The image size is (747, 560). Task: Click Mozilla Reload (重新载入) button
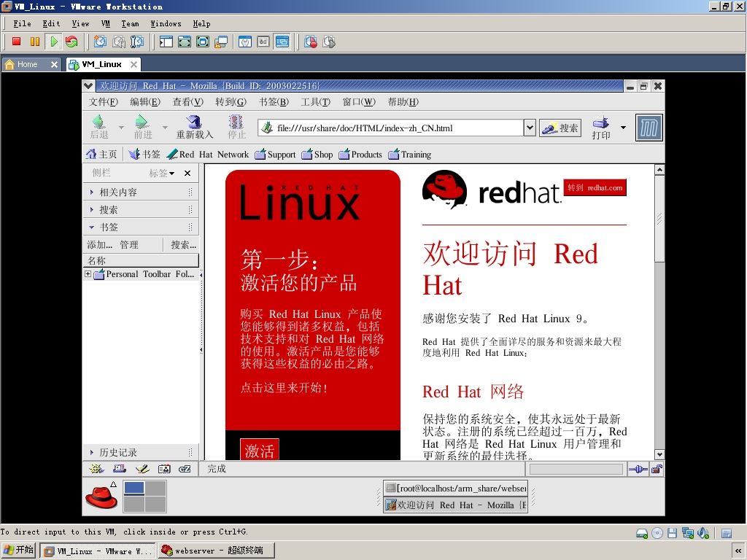tap(194, 127)
